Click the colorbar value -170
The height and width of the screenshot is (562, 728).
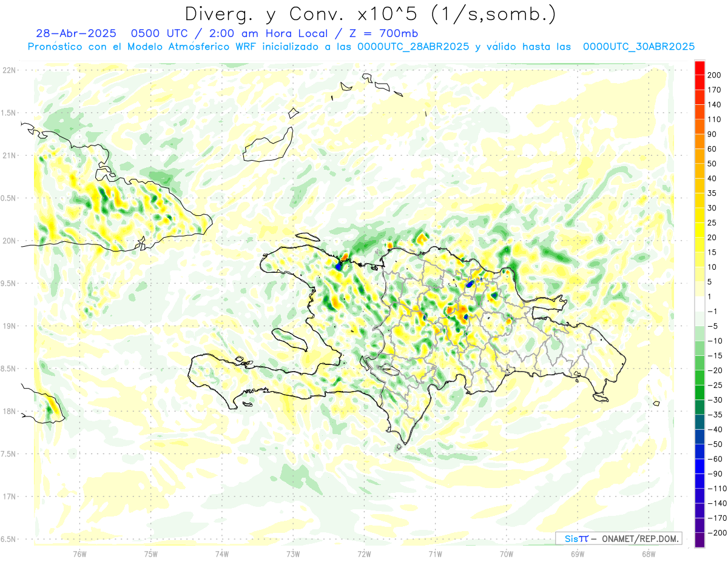[x=717, y=518]
